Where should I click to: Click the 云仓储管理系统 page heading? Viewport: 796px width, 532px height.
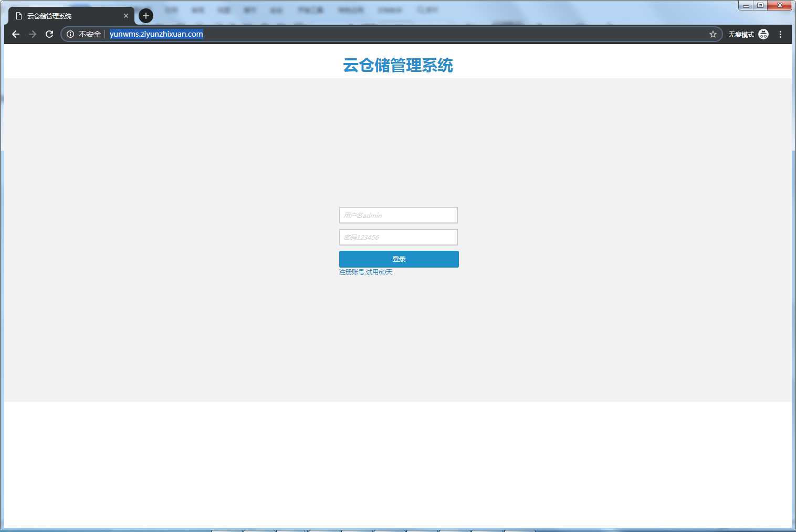point(398,65)
